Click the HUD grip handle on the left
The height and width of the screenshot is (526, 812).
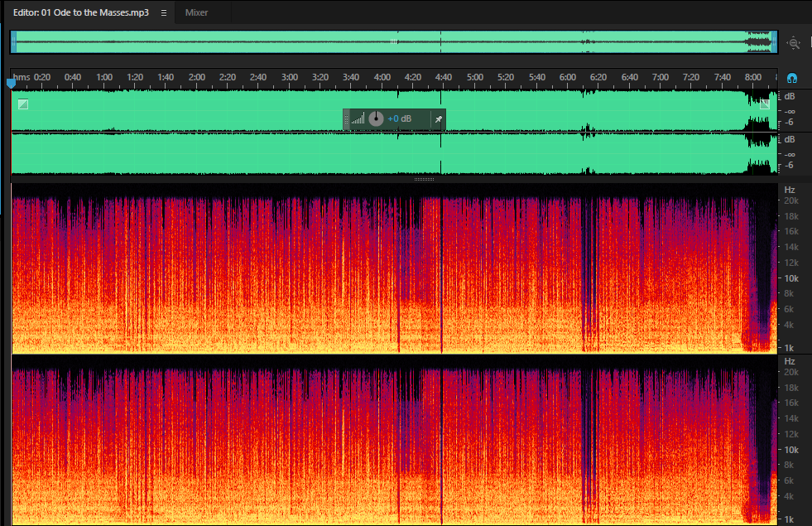pyautogui.click(x=347, y=119)
